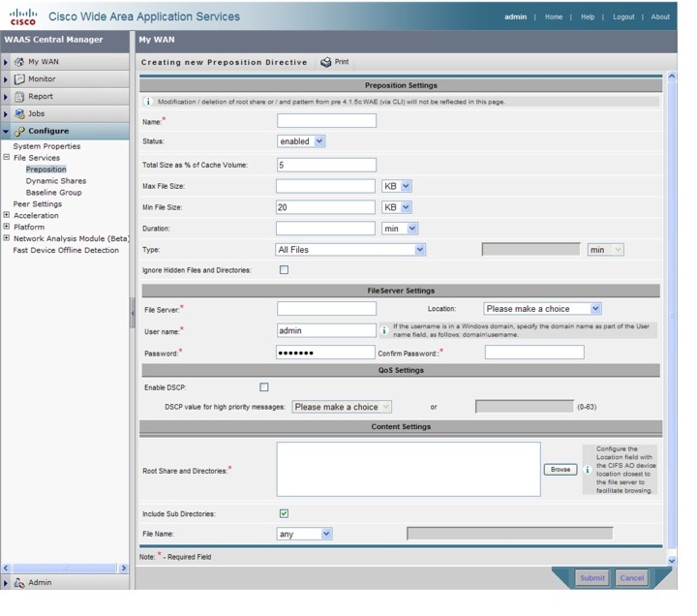Click the sidebar horizontal scrollbar track
Image resolution: width=697 pixels, height=616 pixels.
coord(65,568)
